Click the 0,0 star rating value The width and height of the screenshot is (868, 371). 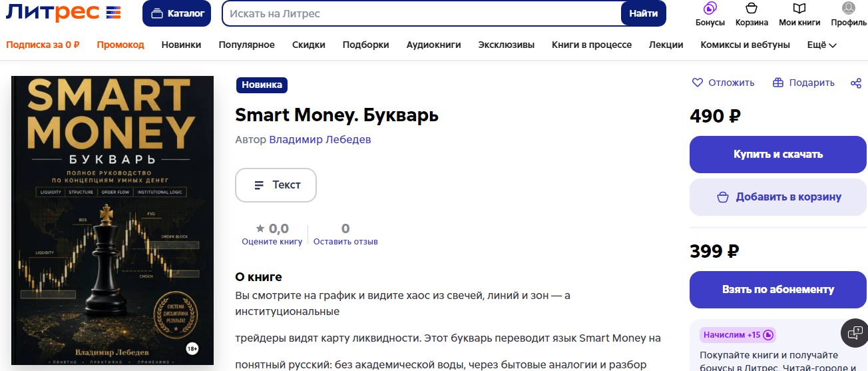(x=272, y=228)
